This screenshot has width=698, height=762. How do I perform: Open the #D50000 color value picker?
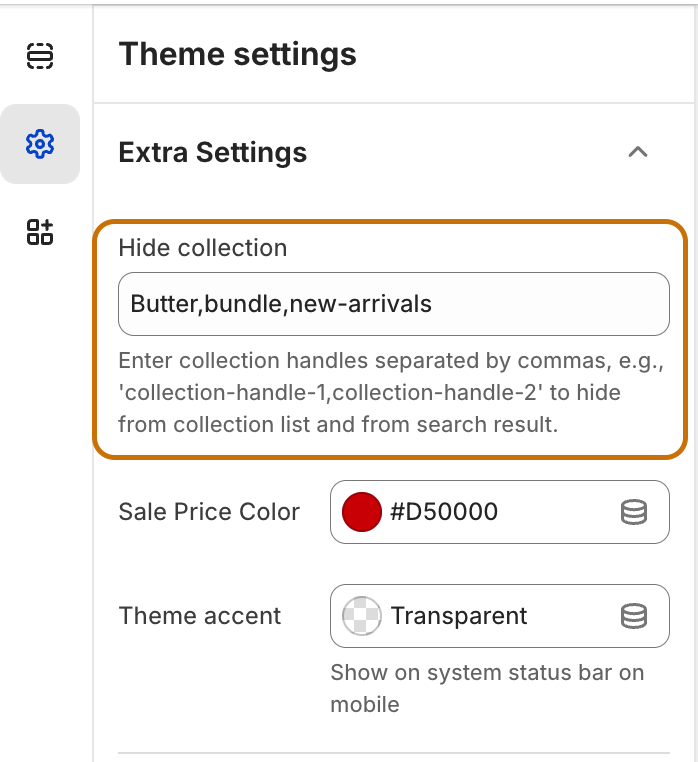coord(500,512)
